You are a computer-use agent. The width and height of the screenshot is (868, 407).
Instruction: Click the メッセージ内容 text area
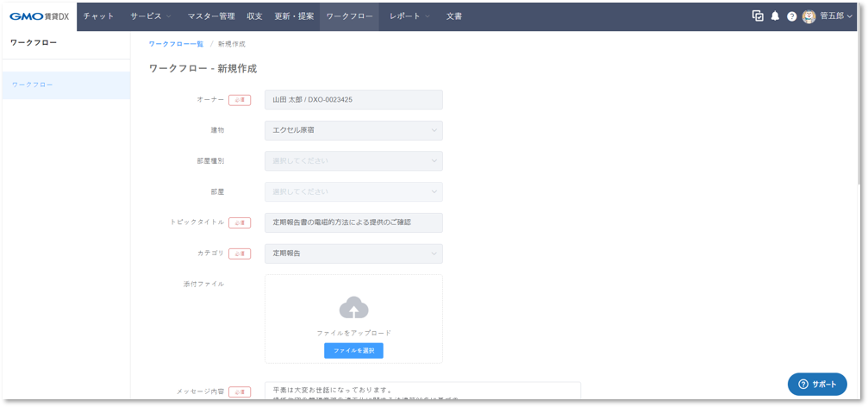point(423,391)
